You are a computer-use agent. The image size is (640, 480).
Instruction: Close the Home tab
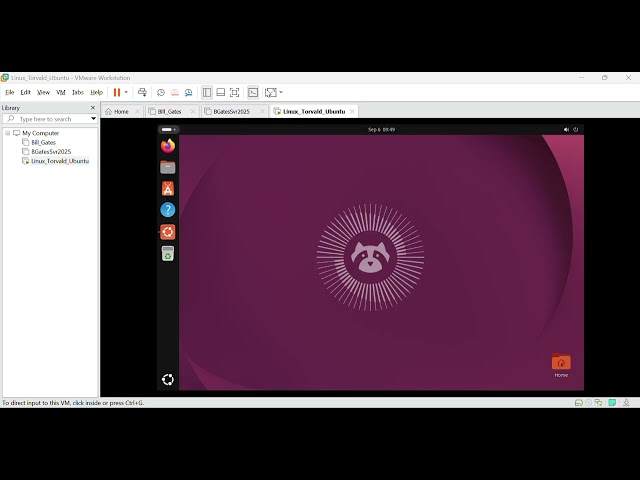click(x=137, y=111)
